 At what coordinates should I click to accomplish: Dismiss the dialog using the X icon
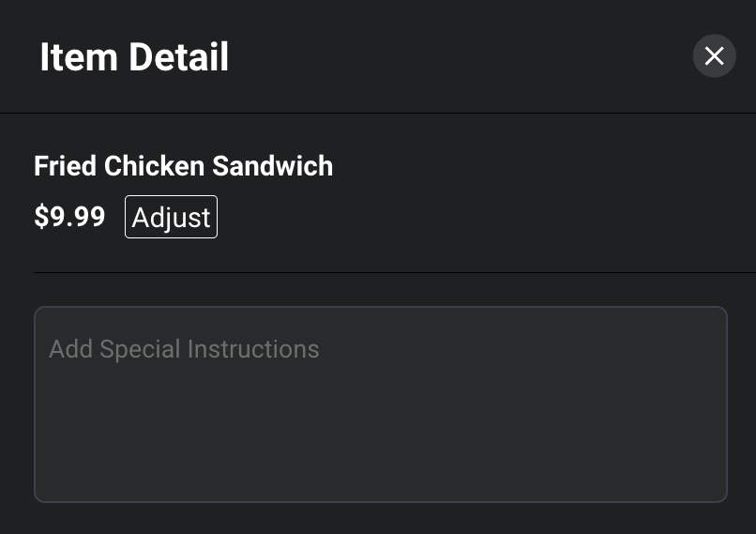pos(714,55)
